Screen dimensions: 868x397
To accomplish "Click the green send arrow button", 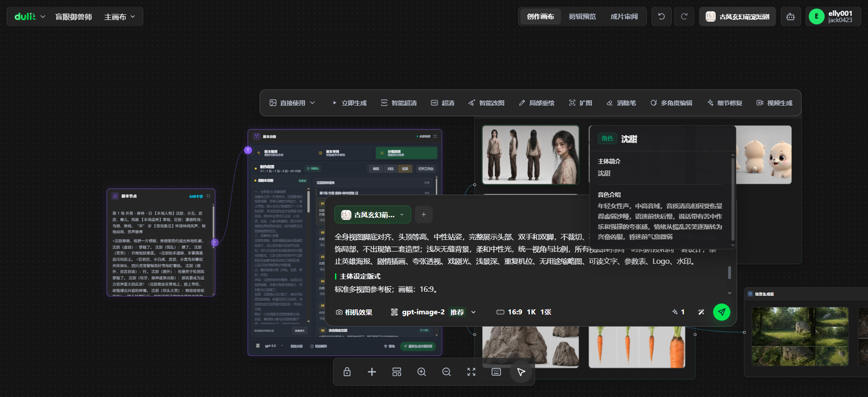I will pos(722,312).
